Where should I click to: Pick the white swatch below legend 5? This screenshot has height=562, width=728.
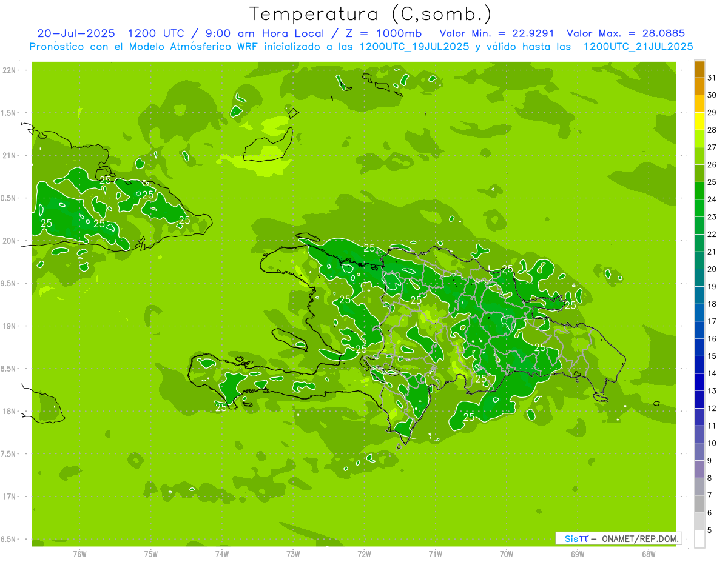(699, 539)
